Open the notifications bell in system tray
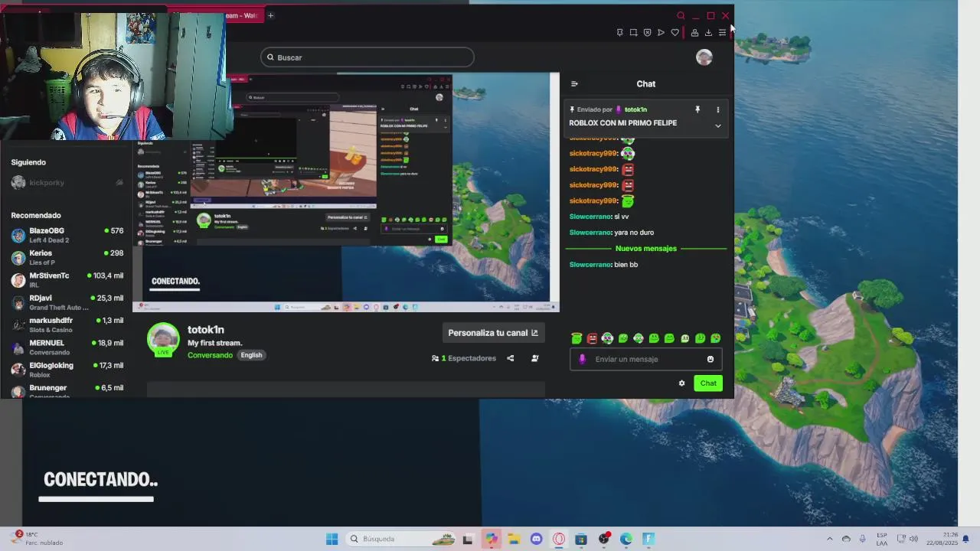The height and width of the screenshot is (551, 980). click(x=965, y=539)
